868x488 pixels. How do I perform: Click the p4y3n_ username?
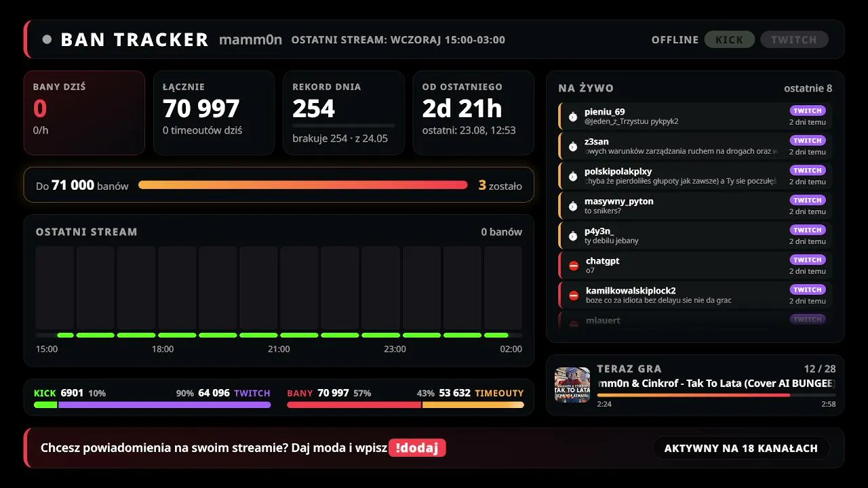pos(599,231)
